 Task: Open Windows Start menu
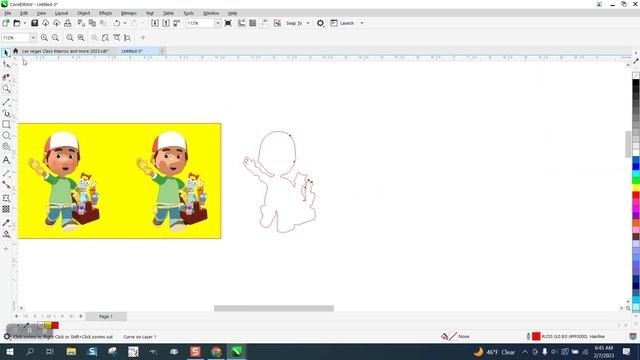point(10,351)
